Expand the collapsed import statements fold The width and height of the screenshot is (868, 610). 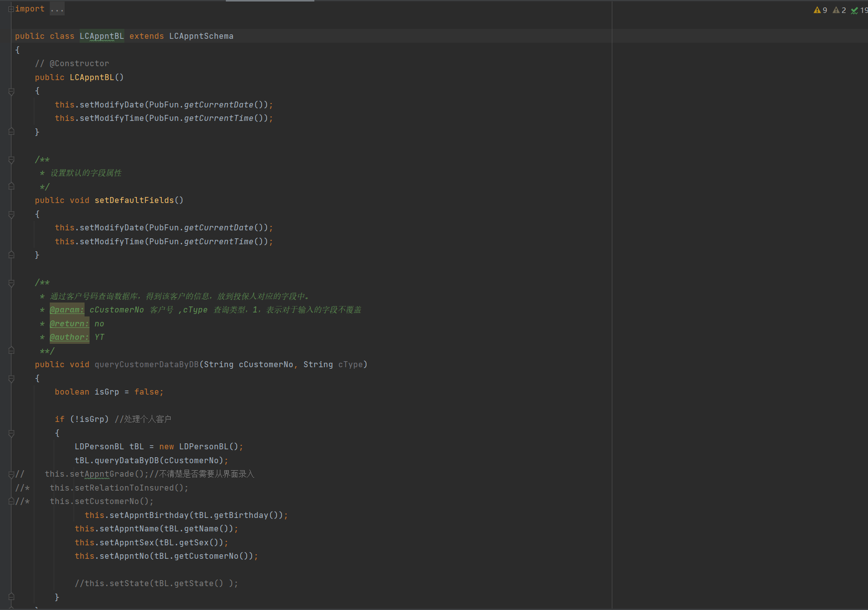[x=11, y=9]
